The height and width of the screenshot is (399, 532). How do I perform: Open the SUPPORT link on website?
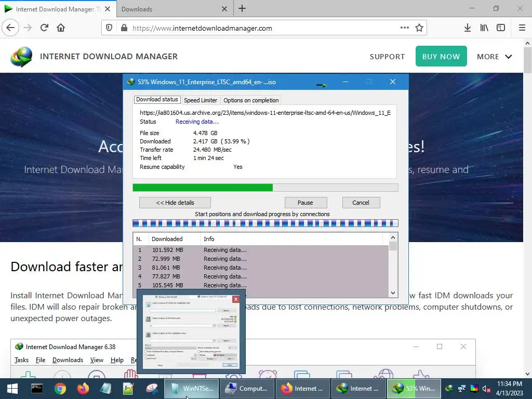point(387,57)
